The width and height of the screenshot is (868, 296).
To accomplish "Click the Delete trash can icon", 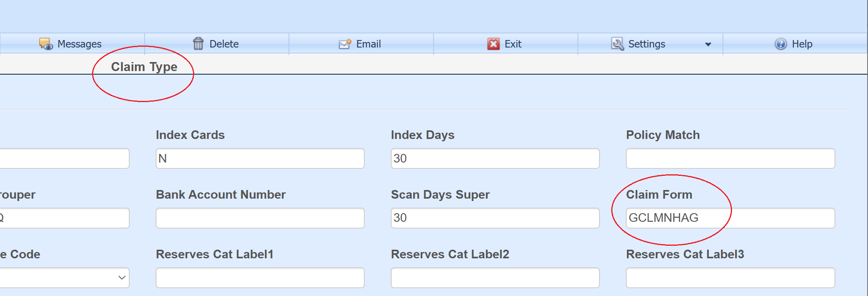I will (198, 44).
